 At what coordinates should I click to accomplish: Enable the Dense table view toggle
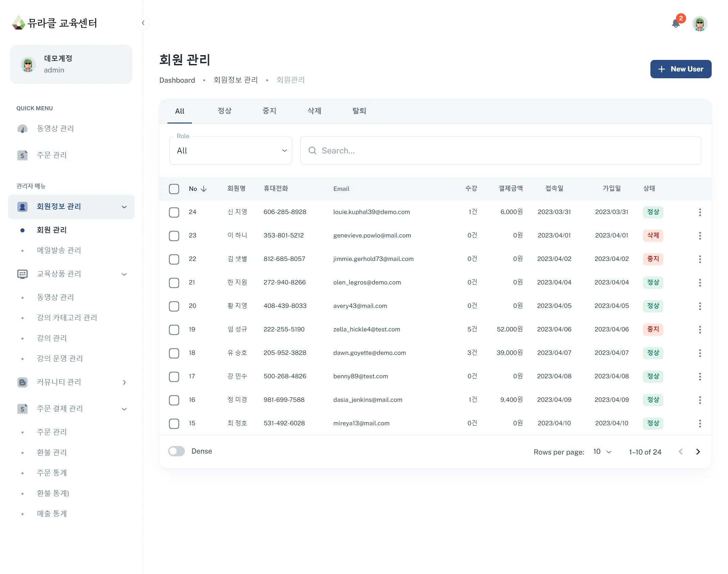(x=176, y=451)
